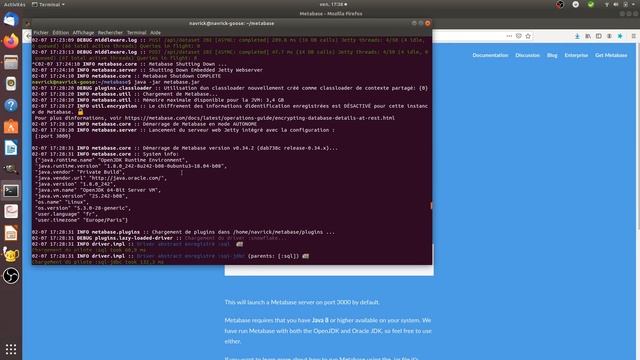Open Firefox downloads panel
This screenshot has width=640, height=360.
577,36
